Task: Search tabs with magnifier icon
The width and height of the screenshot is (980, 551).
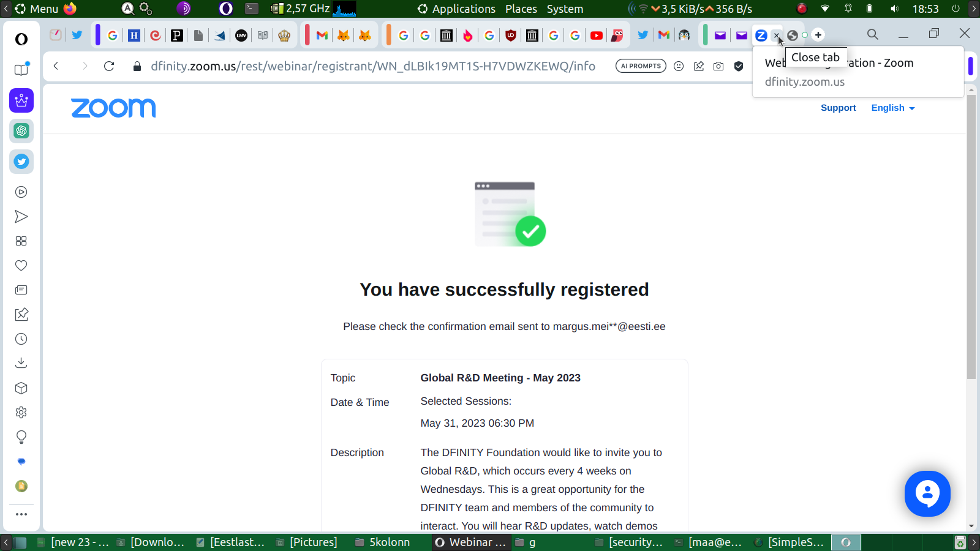Action: 873,35
